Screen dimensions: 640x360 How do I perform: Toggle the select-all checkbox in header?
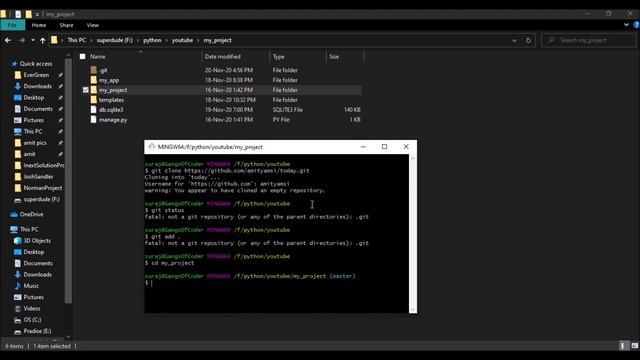pyautogui.click(x=82, y=56)
